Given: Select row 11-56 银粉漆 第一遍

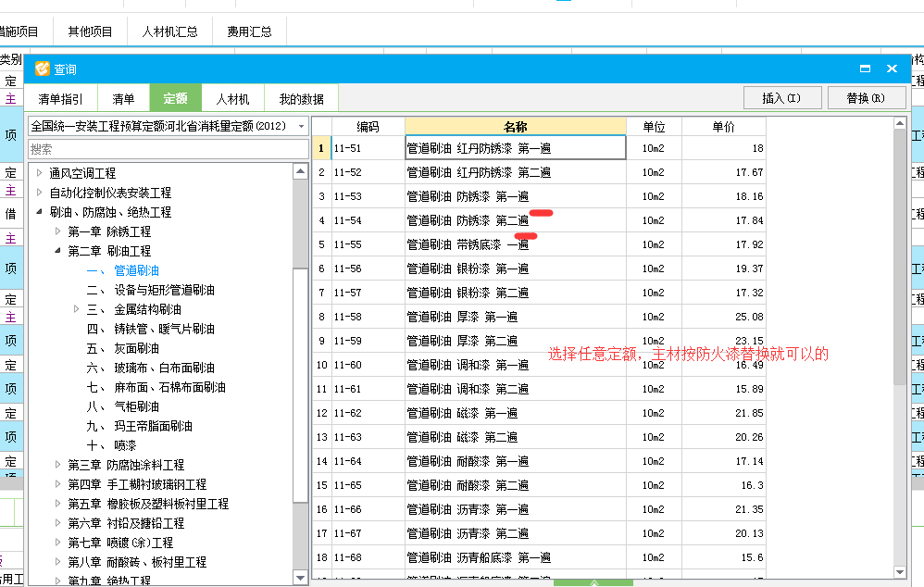Looking at the screenshot, I should (539, 269).
